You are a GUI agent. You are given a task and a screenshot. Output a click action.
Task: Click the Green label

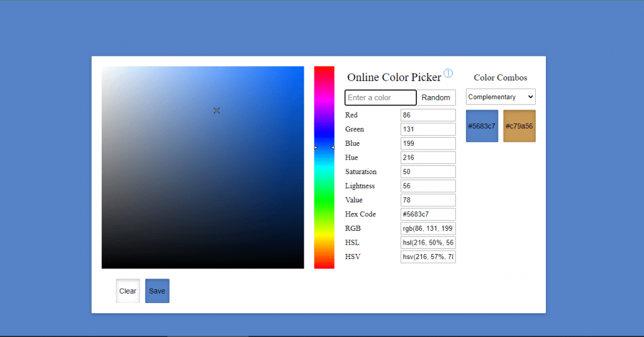tap(355, 130)
